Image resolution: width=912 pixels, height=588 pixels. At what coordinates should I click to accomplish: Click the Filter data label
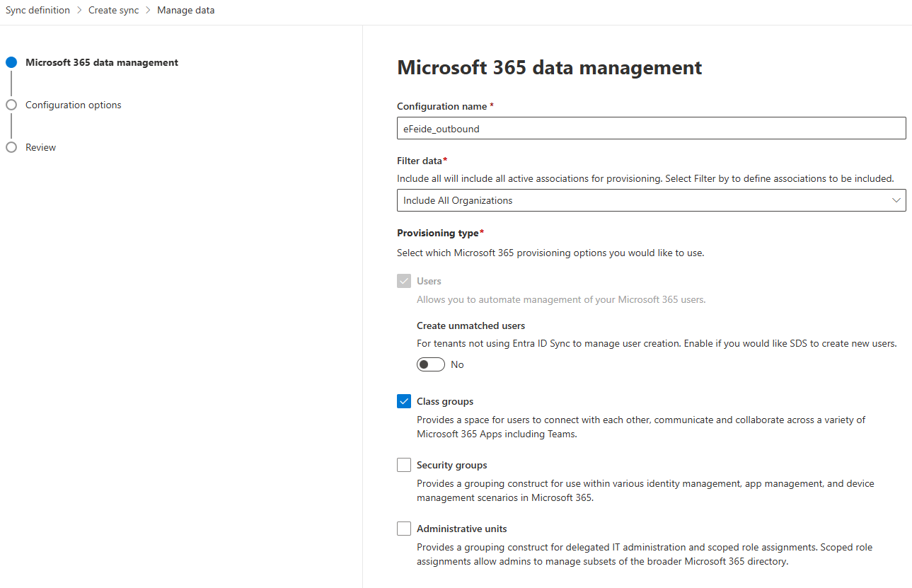coord(422,161)
